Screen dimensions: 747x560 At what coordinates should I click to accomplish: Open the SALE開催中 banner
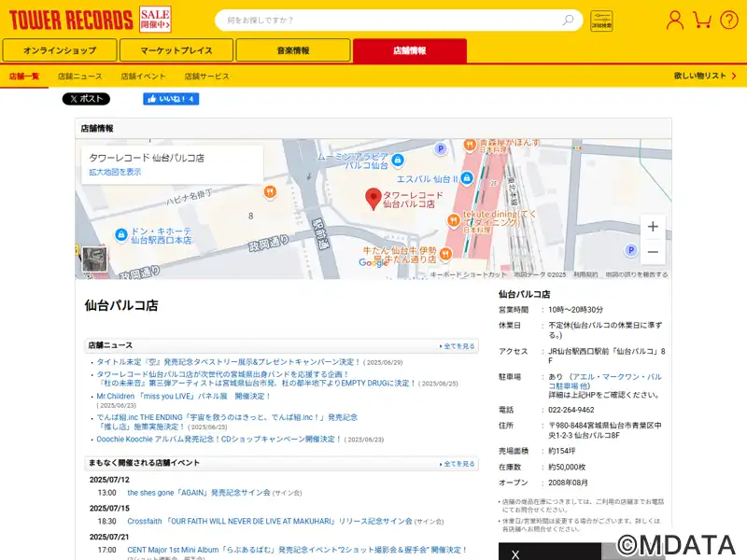click(x=155, y=20)
